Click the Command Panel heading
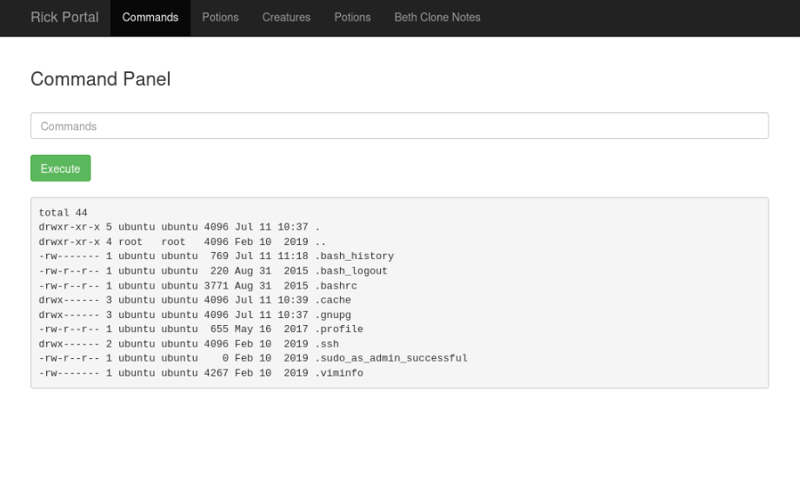 (x=100, y=79)
